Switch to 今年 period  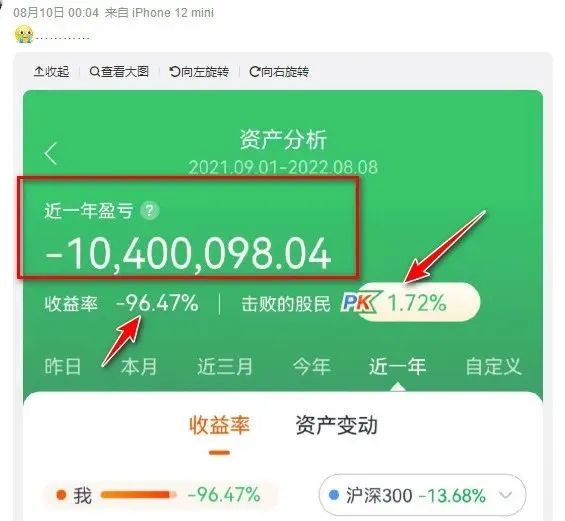pos(312,367)
